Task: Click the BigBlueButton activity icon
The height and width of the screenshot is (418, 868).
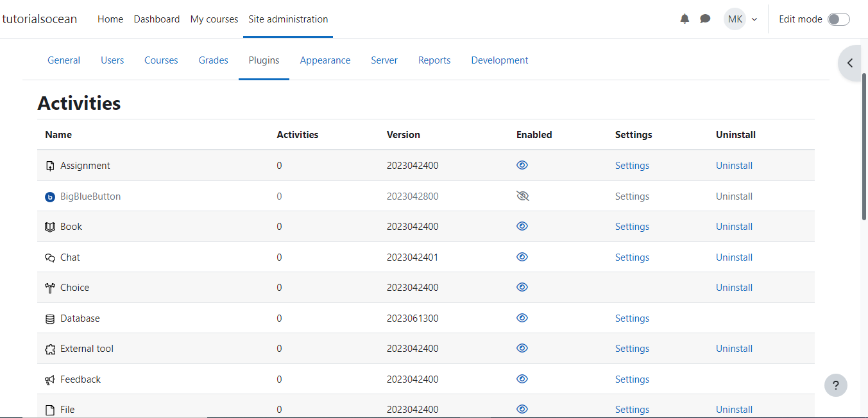Action: (x=50, y=196)
